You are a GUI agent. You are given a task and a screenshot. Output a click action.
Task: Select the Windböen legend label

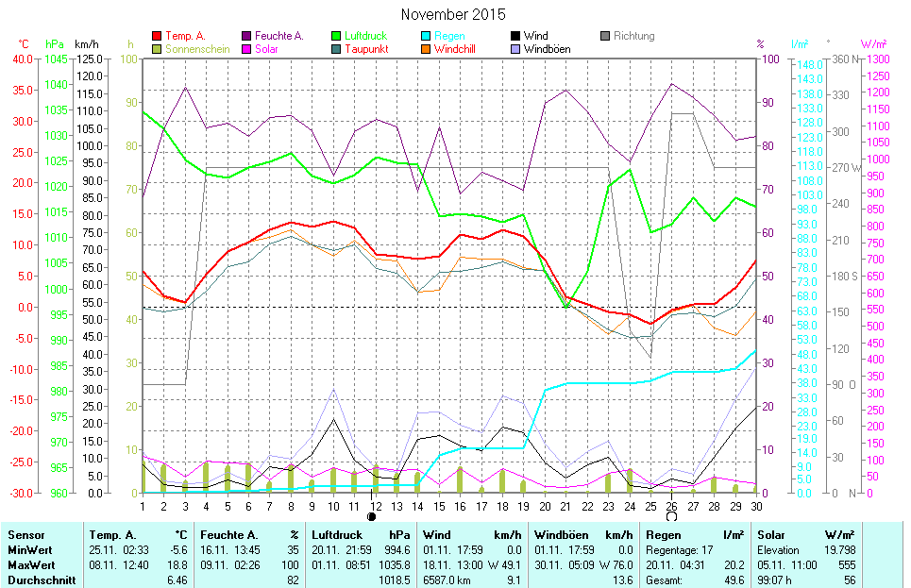click(548, 49)
